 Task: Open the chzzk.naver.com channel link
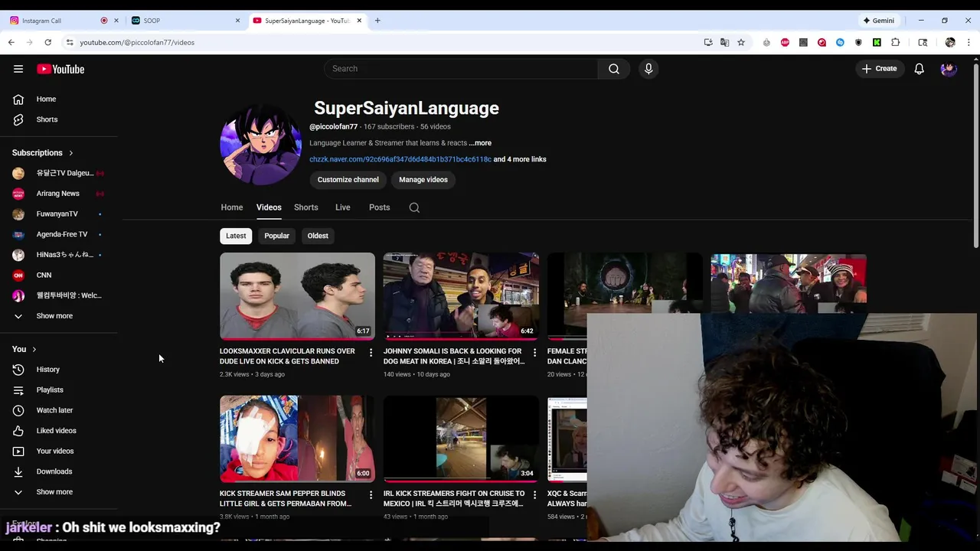click(400, 159)
